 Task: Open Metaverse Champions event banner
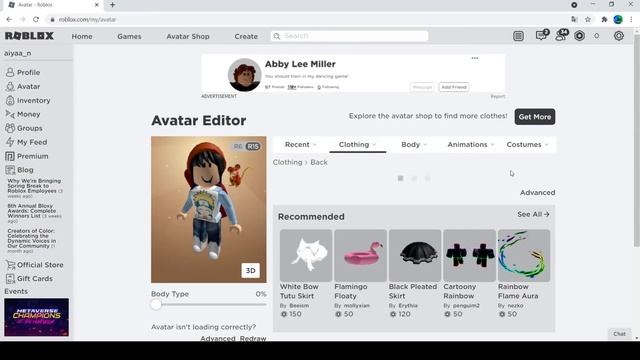(36, 317)
